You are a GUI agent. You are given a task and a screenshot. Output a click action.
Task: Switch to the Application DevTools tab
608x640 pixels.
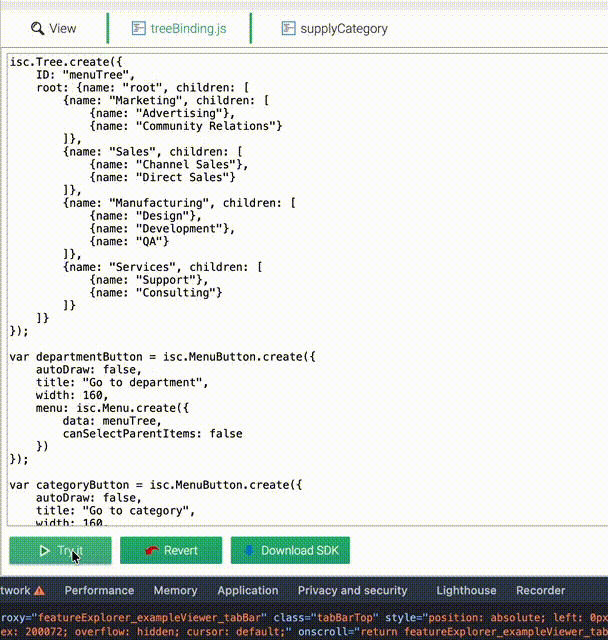247,590
